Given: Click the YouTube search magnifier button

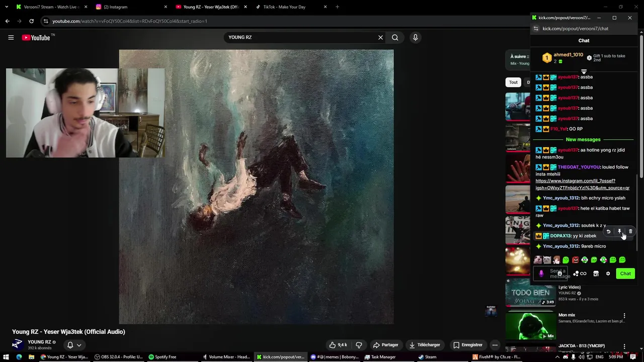Looking at the screenshot, I should tap(395, 37).
